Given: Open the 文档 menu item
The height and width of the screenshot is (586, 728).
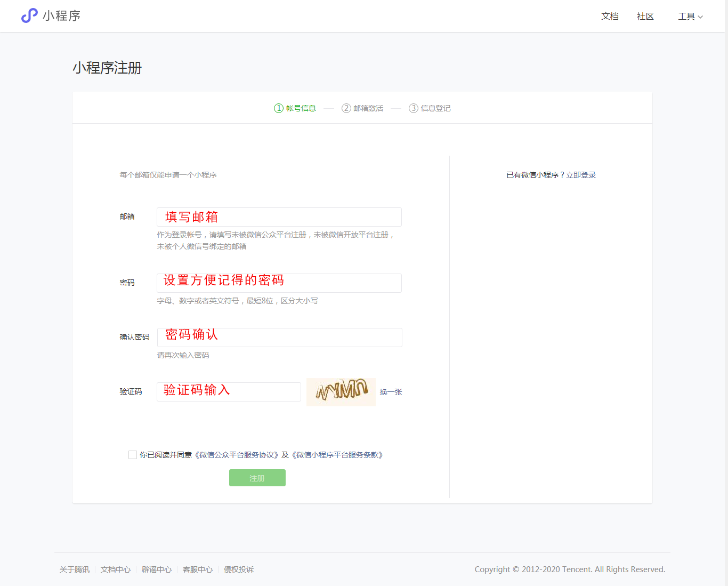Looking at the screenshot, I should pyautogui.click(x=610, y=17).
